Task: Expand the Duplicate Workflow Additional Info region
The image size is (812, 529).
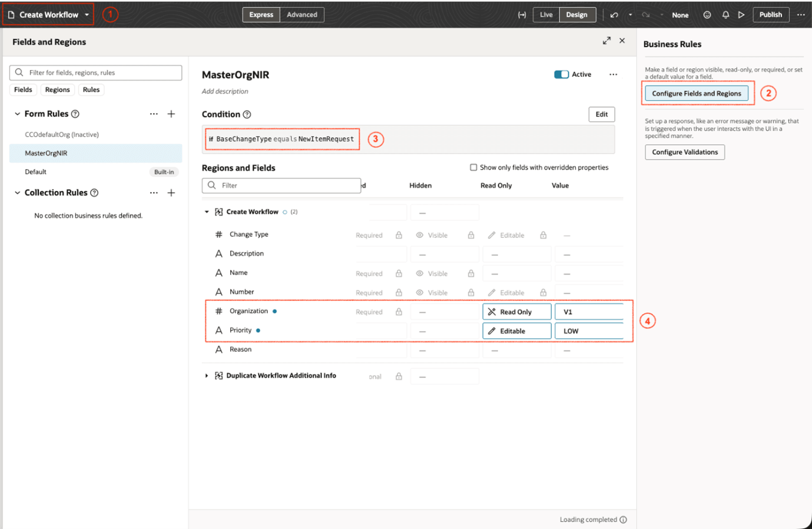Action: [x=207, y=376]
